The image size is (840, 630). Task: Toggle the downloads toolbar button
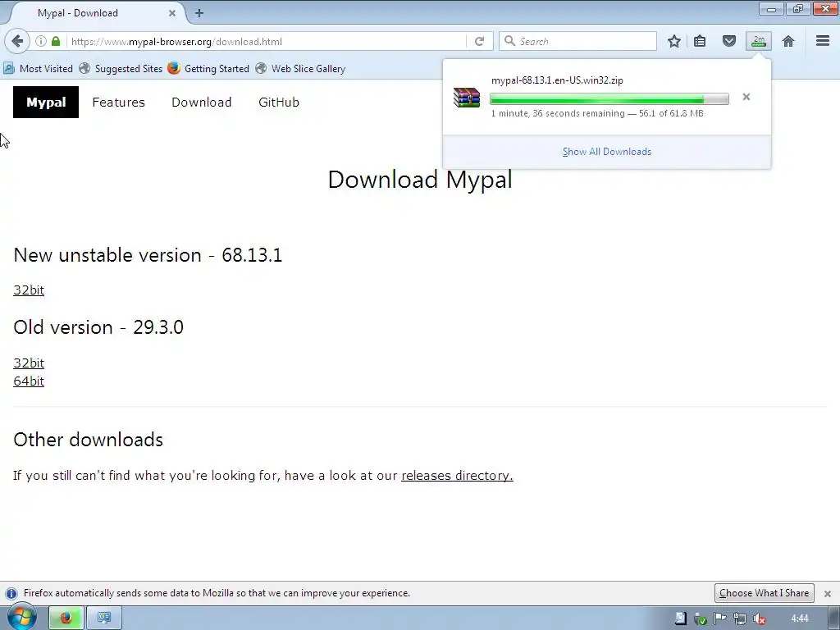pyautogui.click(x=759, y=41)
